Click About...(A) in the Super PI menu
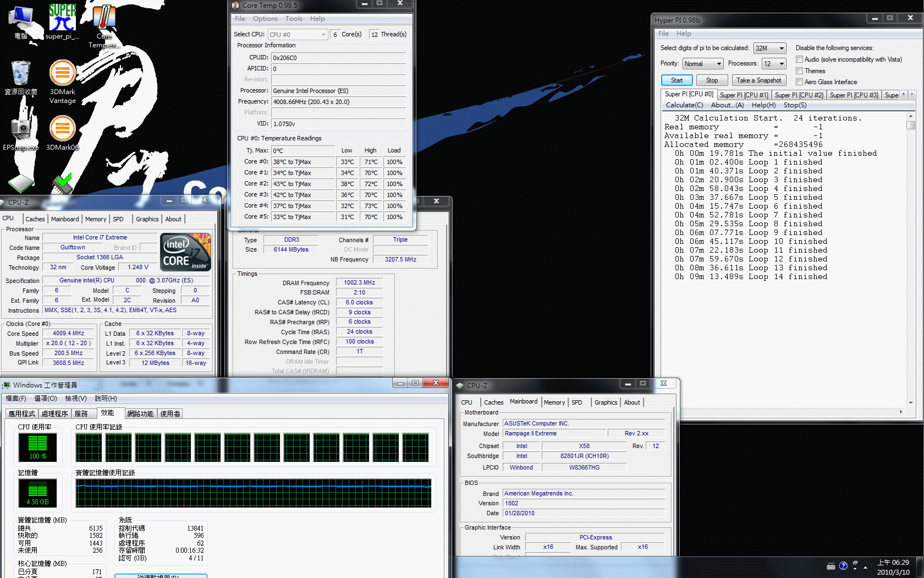Screen dimensions: 924x578 (x=727, y=105)
